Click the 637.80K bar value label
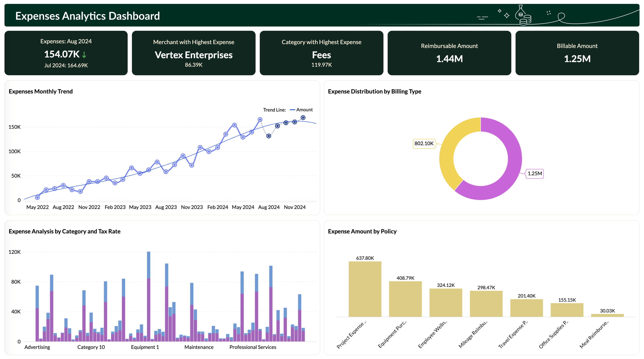 pyautogui.click(x=365, y=258)
